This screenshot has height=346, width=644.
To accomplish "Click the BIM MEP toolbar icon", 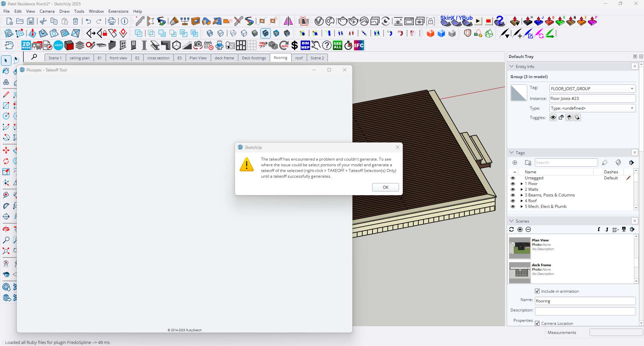I will (x=305, y=45).
